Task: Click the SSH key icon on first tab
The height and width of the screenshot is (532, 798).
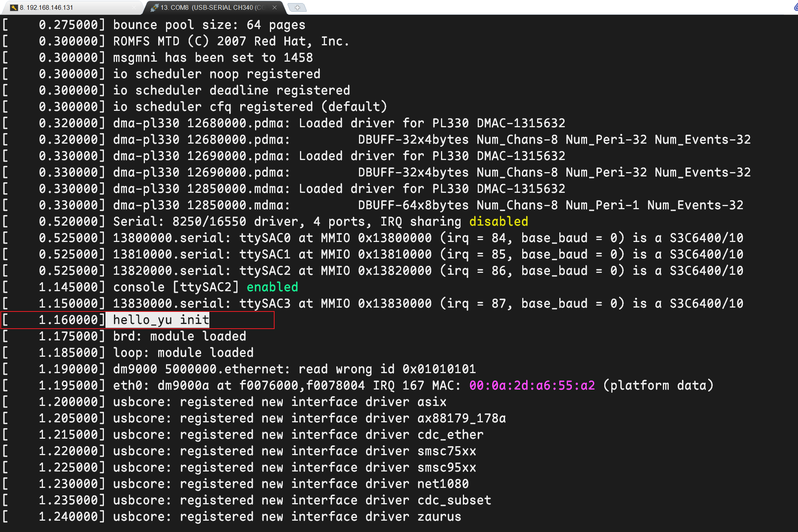Action: coord(14,7)
